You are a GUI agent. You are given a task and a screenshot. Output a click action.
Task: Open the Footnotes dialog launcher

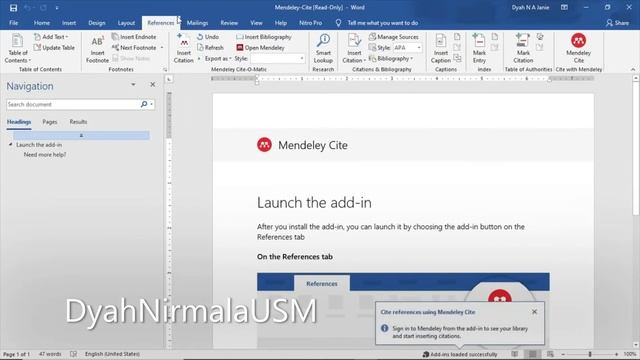point(165,70)
